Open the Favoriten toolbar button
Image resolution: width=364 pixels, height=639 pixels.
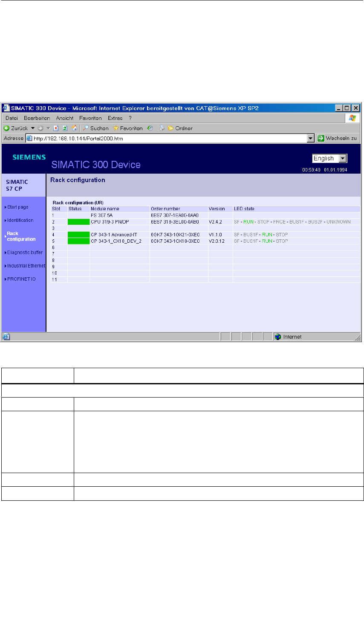[128, 128]
